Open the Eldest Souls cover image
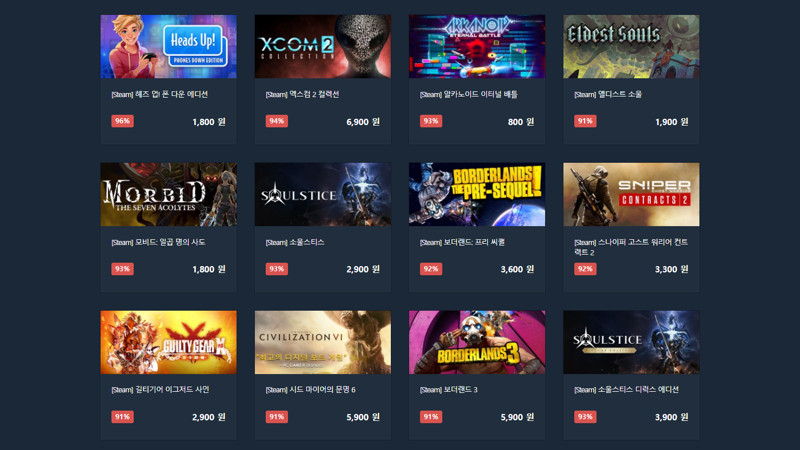Image resolution: width=800 pixels, height=450 pixels. pyautogui.click(x=631, y=46)
